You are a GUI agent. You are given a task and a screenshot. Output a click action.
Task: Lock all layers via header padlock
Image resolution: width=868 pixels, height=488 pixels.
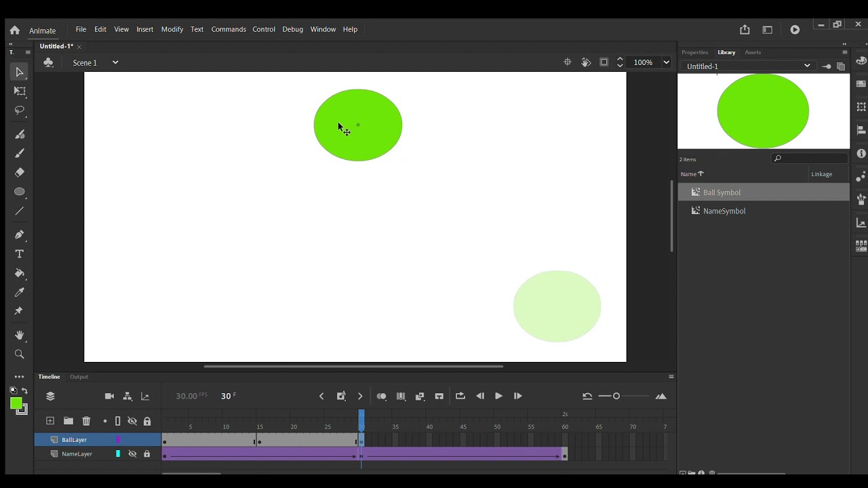147,421
